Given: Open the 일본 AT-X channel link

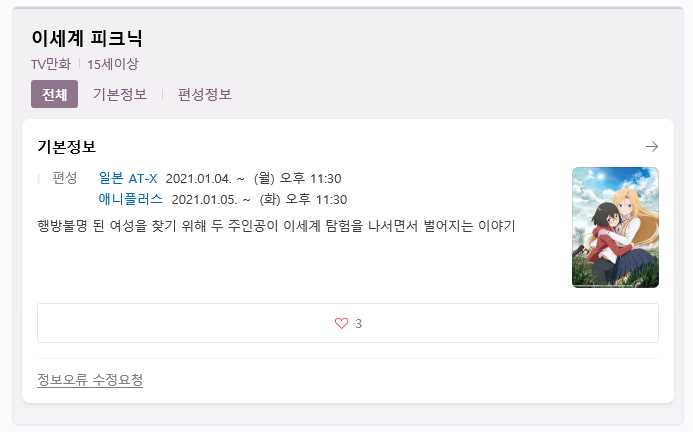Looking at the screenshot, I should coord(128,178).
